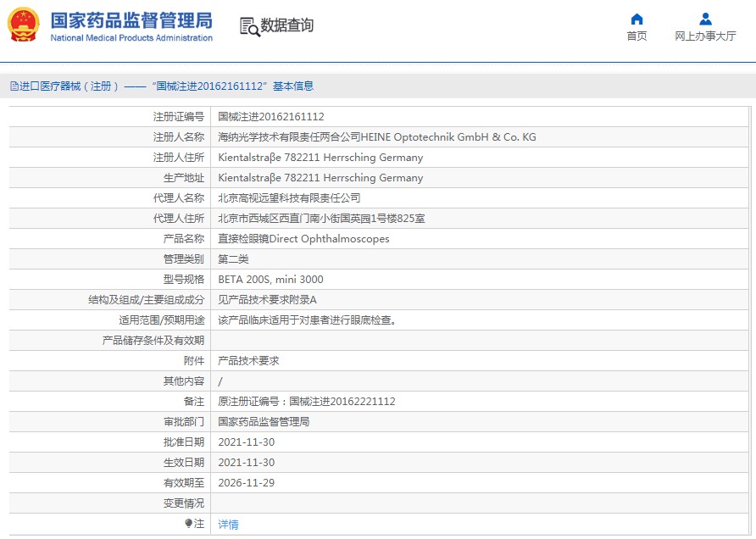Open 网上办事大厅 label
This screenshot has width=756, height=539.
tap(705, 36)
